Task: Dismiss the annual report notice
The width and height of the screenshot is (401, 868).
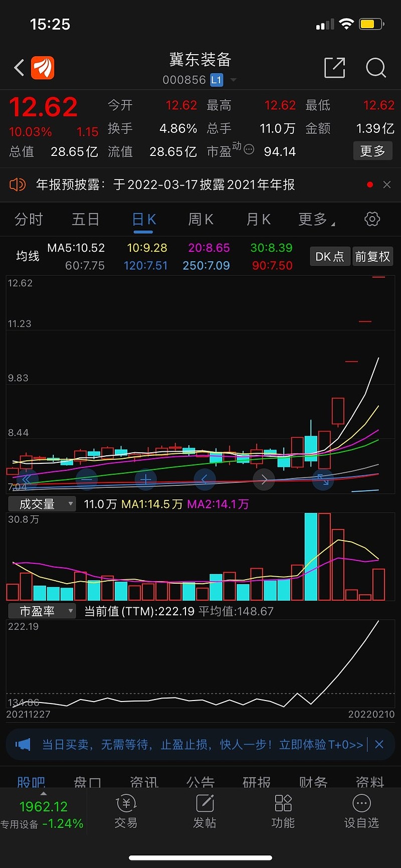Action: click(x=387, y=185)
